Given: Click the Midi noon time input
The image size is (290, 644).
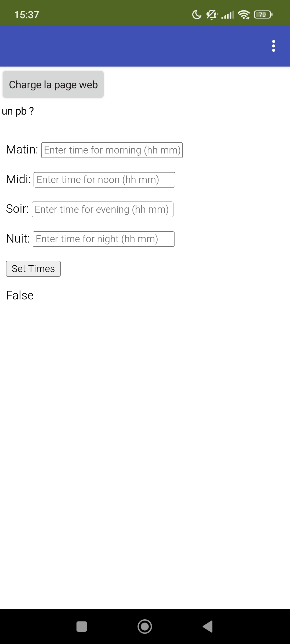Looking at the screenshot, I should tap(104, 180).
